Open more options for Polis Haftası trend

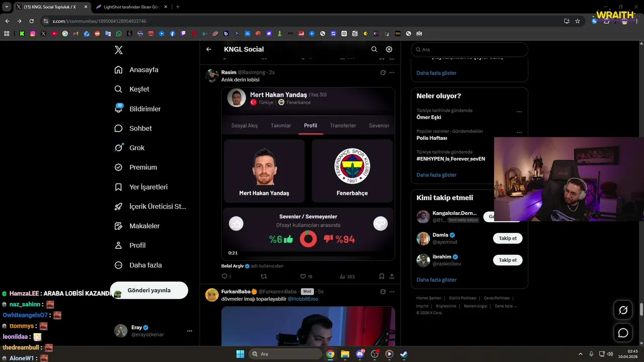point(519,133)
